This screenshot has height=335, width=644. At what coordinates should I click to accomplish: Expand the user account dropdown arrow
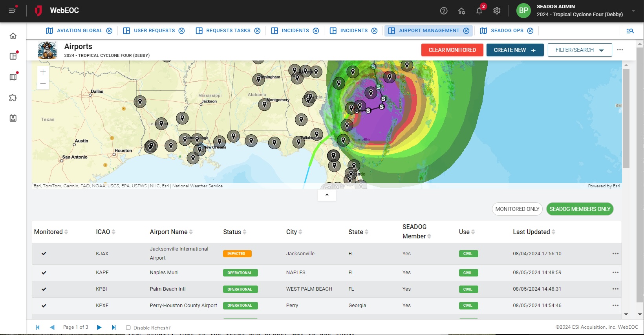coord(633,11)
